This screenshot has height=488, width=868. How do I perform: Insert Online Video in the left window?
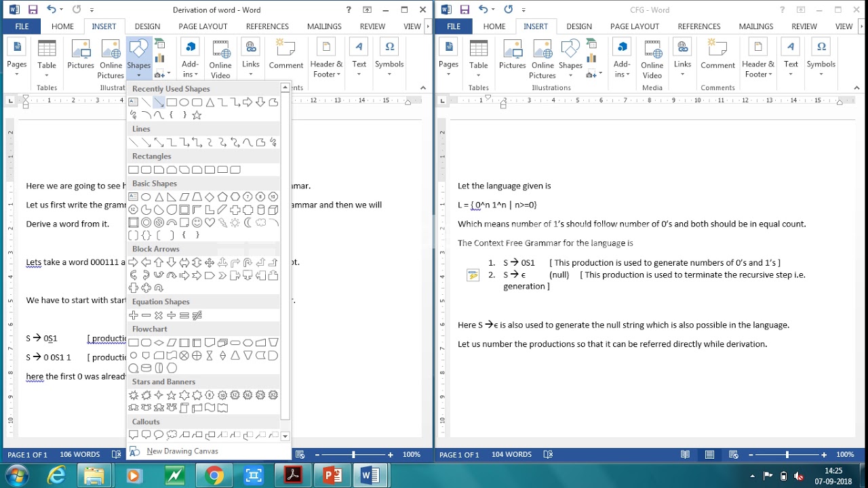(220, 60)
